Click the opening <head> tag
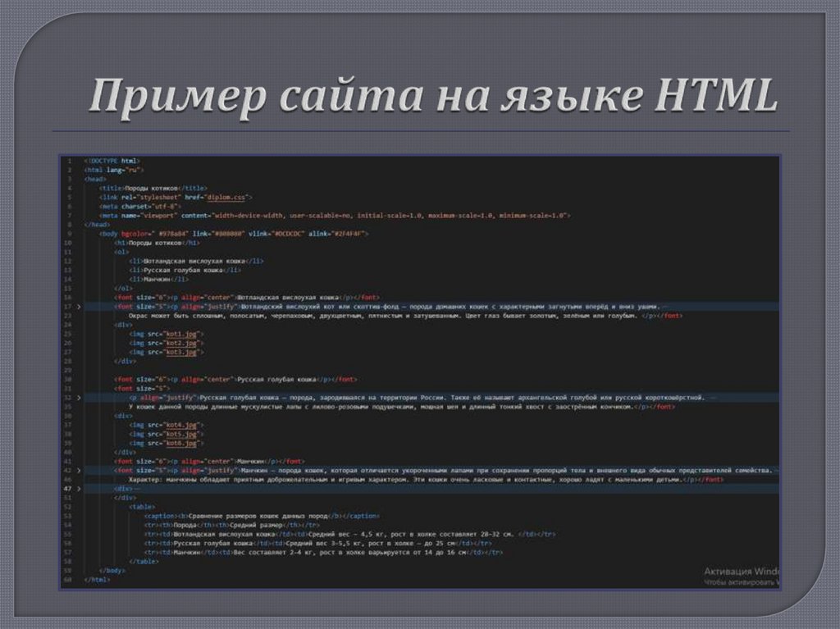The image size is (840, 629). point(95,179)
